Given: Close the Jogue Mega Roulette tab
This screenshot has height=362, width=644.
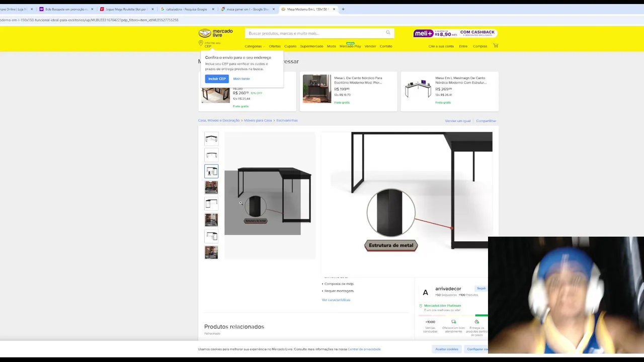Looking at the screenshot, I should tap(152, 9).
